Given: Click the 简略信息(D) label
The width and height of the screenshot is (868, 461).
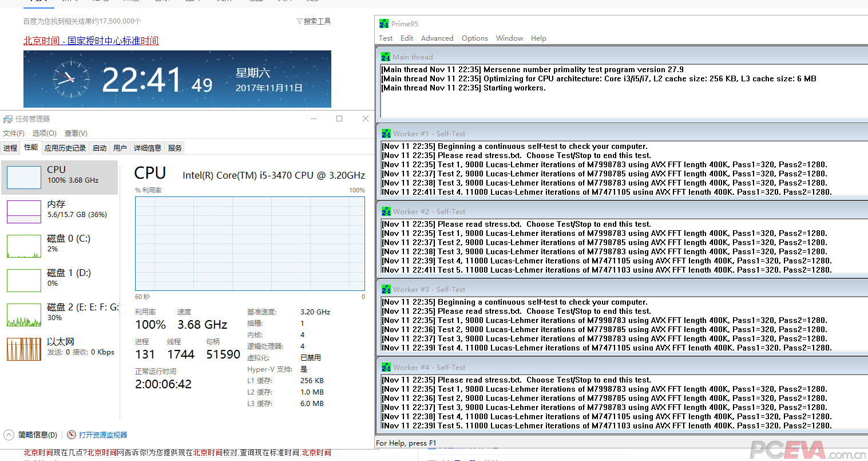Looking at the screenshot, I should coord(38,435).
